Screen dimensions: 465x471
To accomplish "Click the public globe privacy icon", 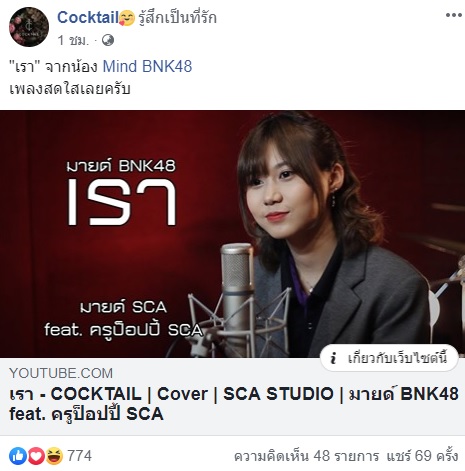I will (108, 40).
